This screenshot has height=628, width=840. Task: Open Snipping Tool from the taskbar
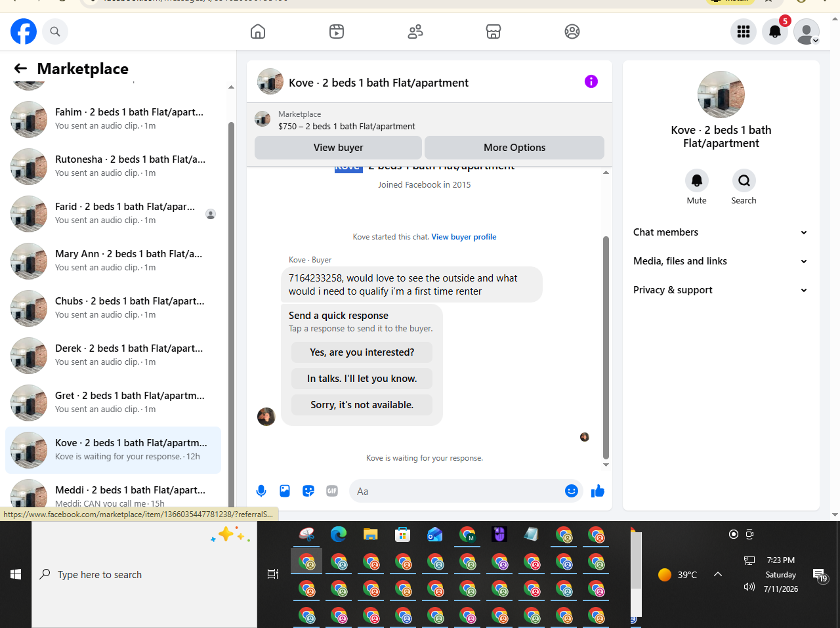point(306,535)
